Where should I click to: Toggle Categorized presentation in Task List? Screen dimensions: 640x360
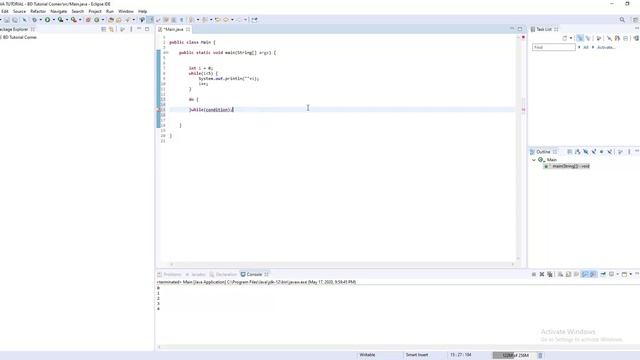(580, 38)
